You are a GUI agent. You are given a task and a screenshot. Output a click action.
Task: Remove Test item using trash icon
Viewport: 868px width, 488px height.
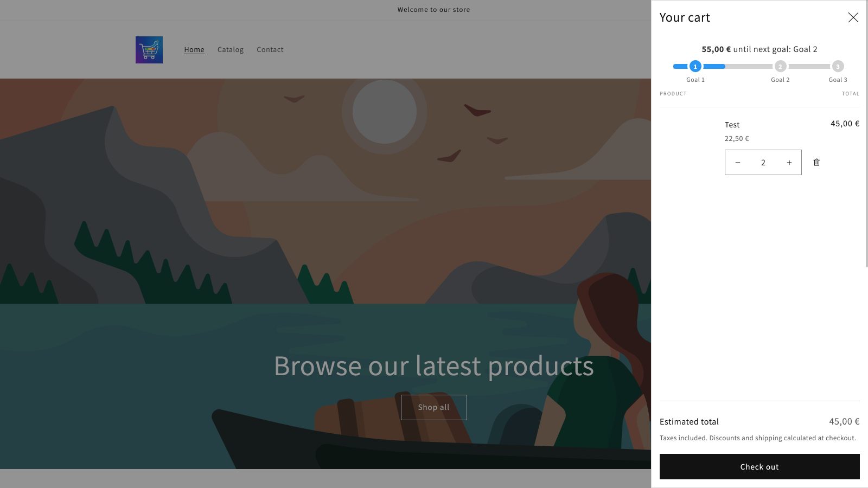click(x=816, y=162)
